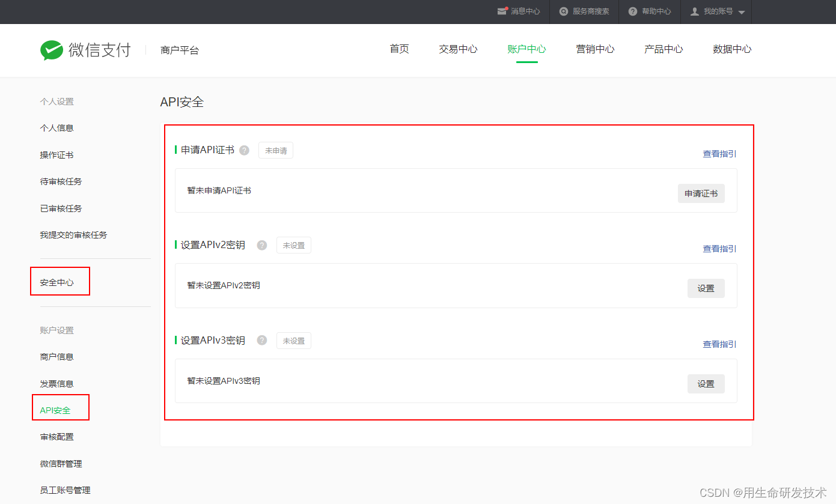The width and height of the screenshot is (836, 504).
Task: Click the 商户平台 label in header
Action: (180, 50)
